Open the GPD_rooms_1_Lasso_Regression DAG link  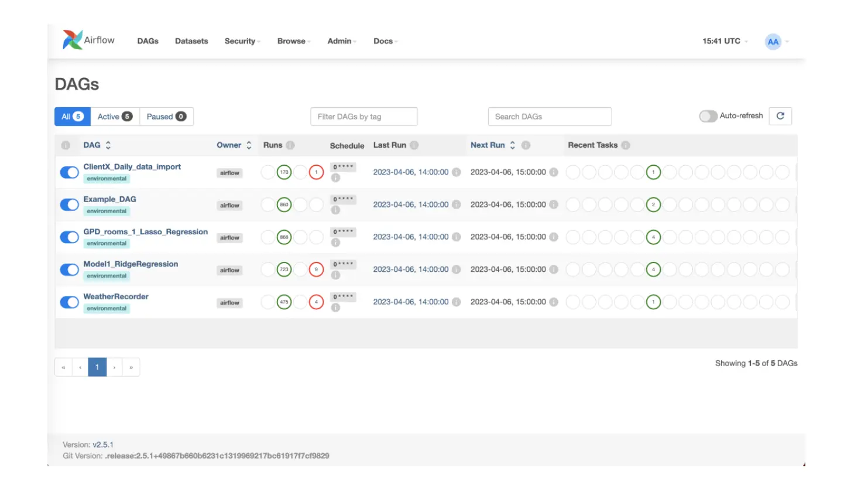click(x=146, y=231)
